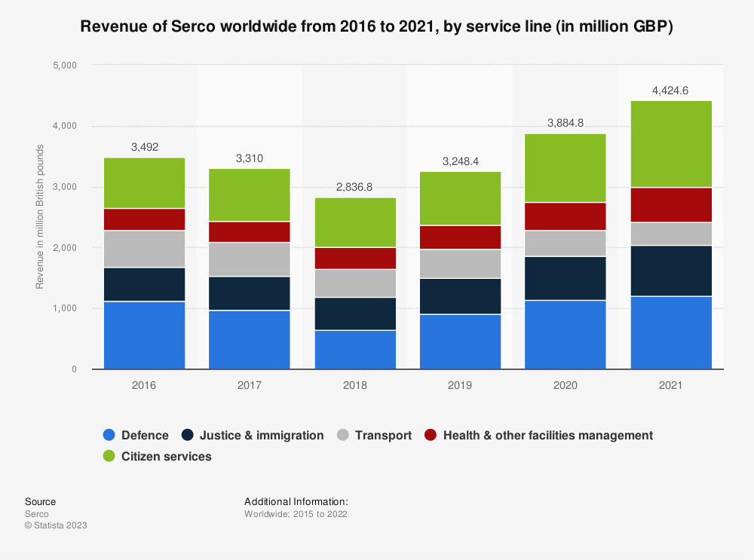Toggle the Justice & immigration legend entry
Screen dimensions: 754x560
[x=261, y=435]
